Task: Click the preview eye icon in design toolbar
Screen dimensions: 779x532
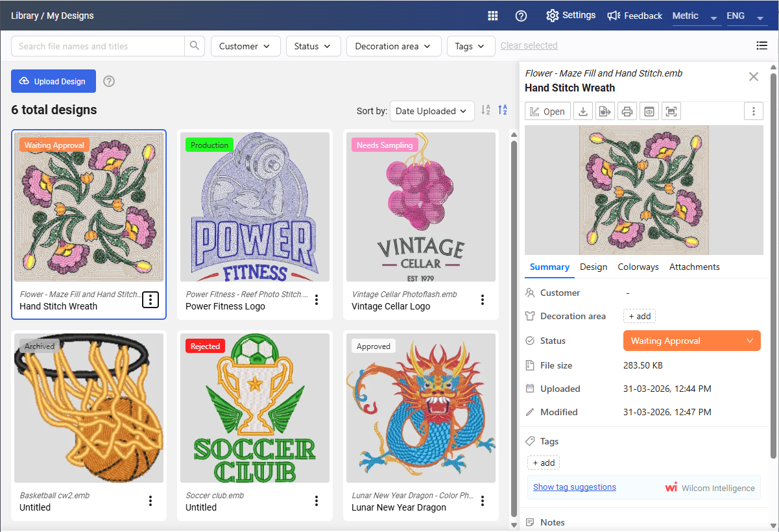Action: tap(649, 112)
